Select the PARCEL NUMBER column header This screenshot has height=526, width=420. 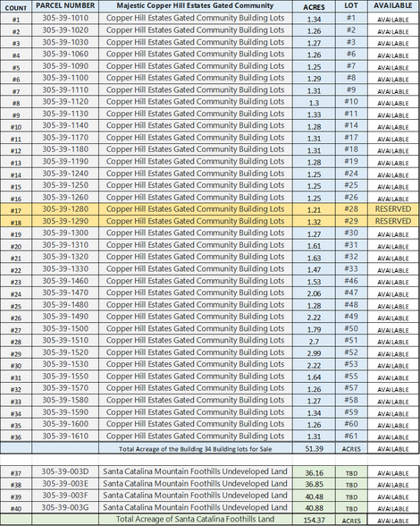click(x=65, y=6)
